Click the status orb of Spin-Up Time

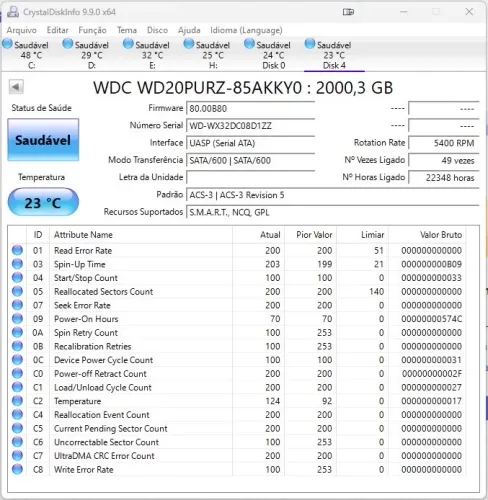coord(17,264)
